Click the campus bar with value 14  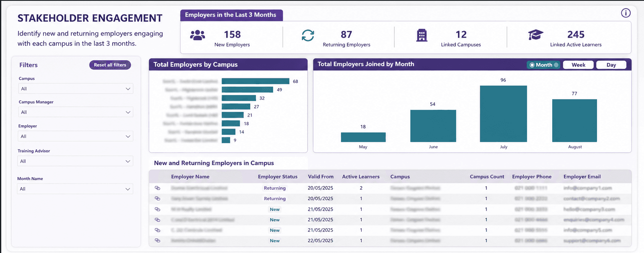[x=229, y=132]
